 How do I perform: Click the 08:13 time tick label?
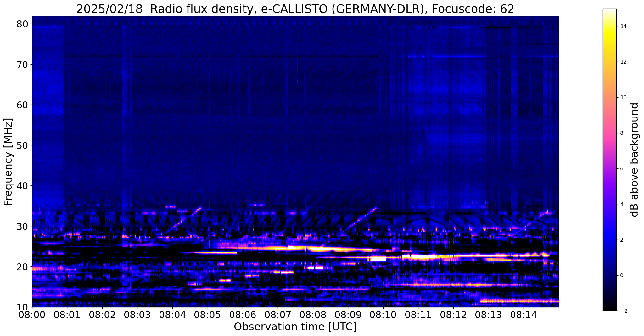click(488, 314)
